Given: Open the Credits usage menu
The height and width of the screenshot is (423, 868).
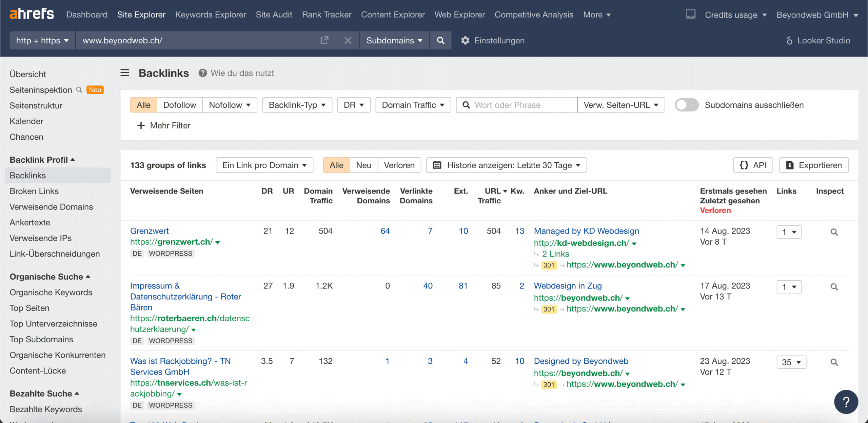Looking at the screenshot, I should [736, 15].
